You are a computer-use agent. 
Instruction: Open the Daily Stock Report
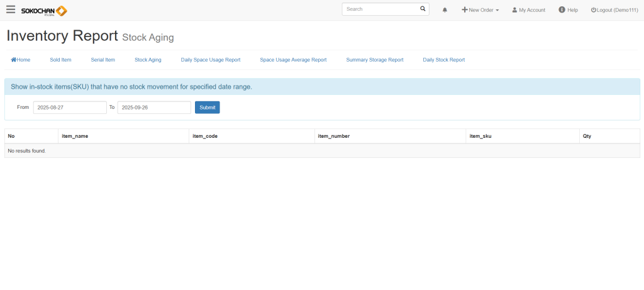444,60
